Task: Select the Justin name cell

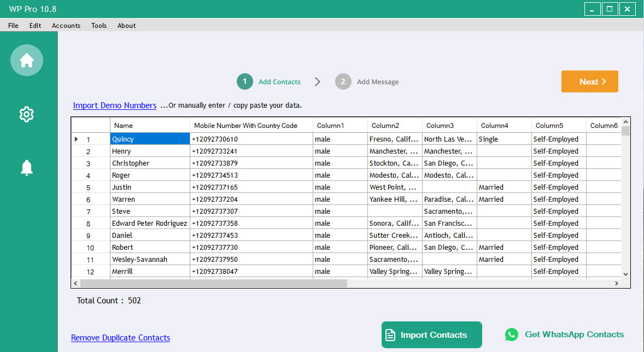Action: pos(150,187)
